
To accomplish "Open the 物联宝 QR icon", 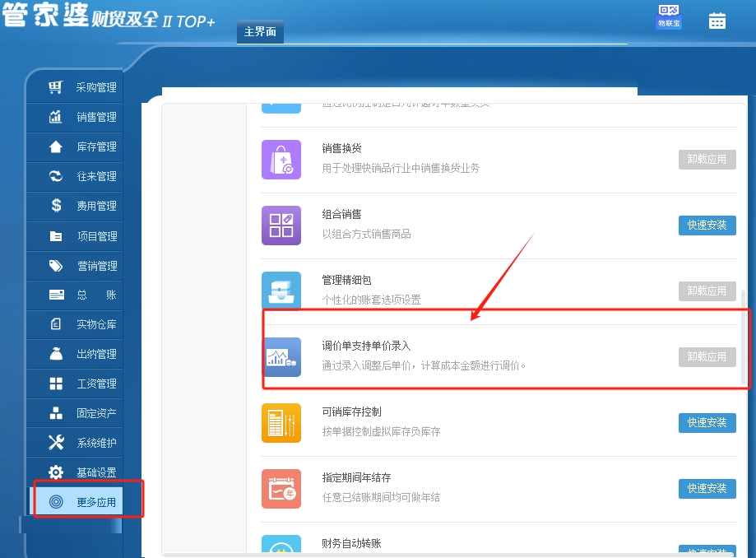I will pyautogui.click(x=669, y=16).
